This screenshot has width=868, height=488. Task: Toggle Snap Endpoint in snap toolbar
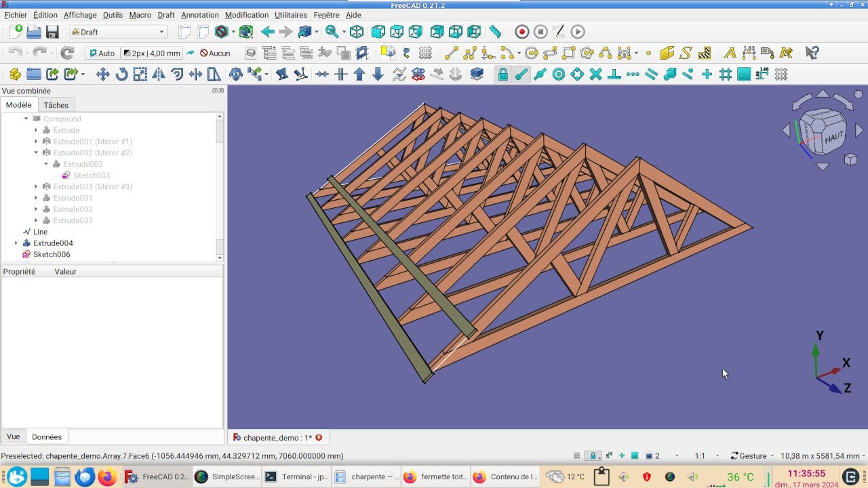tap(521, 74)
